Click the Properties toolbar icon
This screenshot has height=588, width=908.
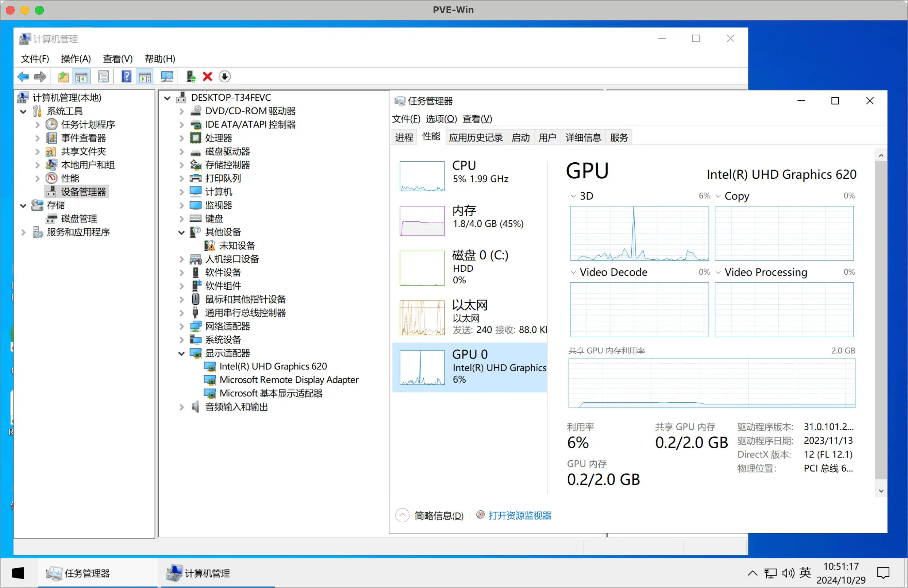[x=103, y=77]
